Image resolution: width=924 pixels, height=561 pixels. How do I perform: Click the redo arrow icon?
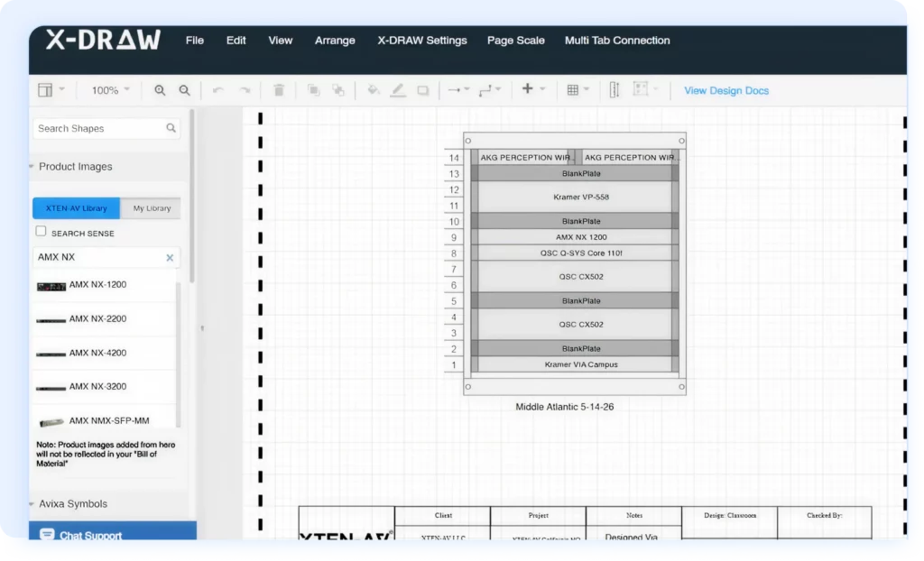pyautogui.click(x=245, y=90)
